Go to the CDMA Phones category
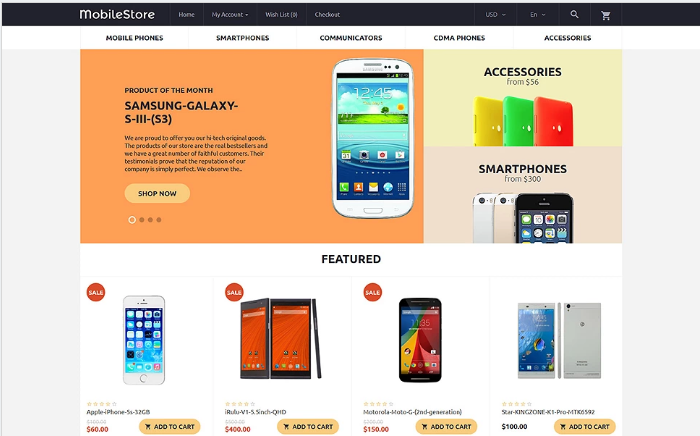 pos(459,38)
